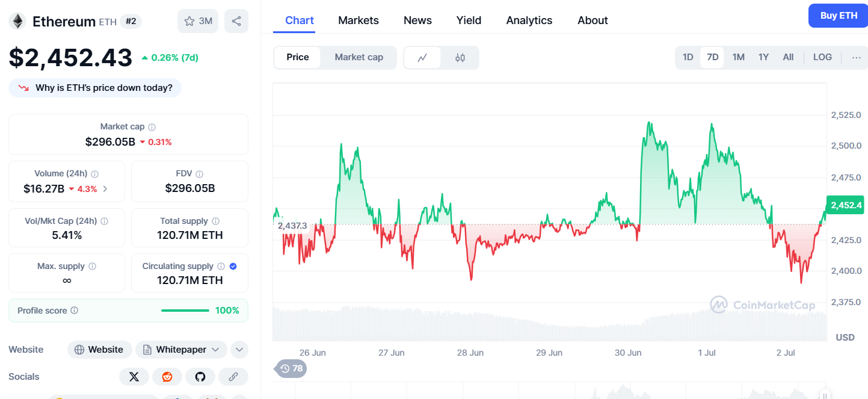
Task: View the About tab
Action: click(593, 20)
